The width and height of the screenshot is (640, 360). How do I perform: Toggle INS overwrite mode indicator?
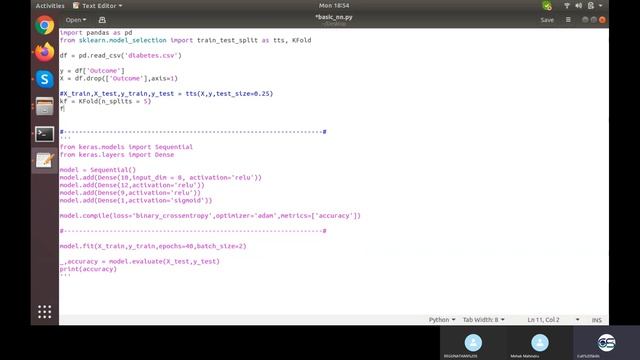[x=597, y=320]
